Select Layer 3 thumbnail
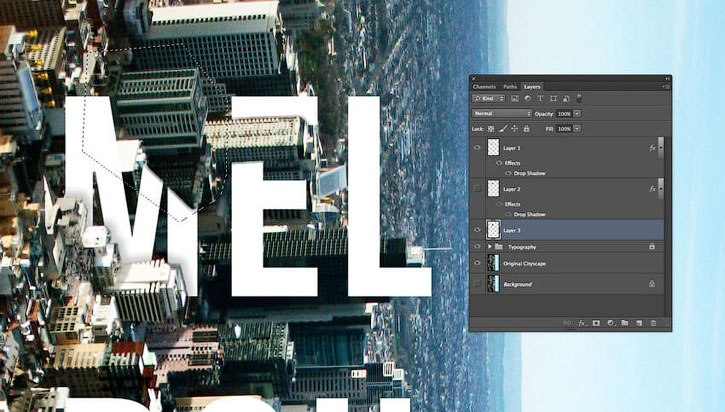The image size is (725, 412). (x=493, y=230)
